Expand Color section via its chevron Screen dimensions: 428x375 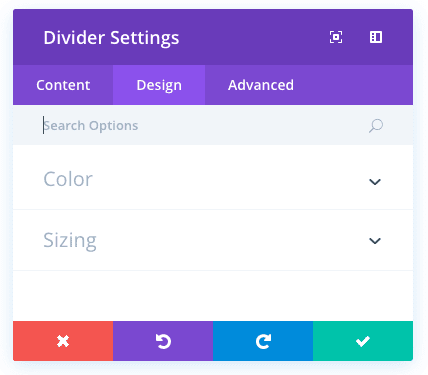[375, 182]
